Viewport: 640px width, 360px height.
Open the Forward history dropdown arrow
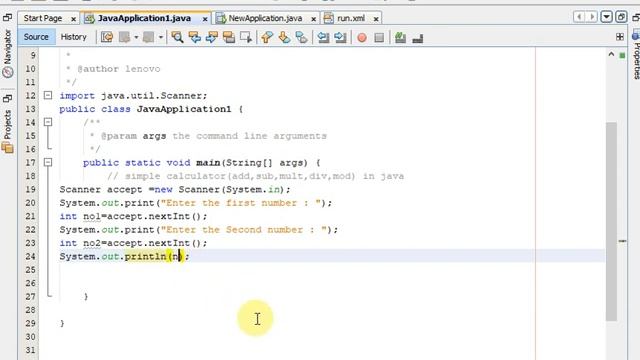(x=160, y=38)
